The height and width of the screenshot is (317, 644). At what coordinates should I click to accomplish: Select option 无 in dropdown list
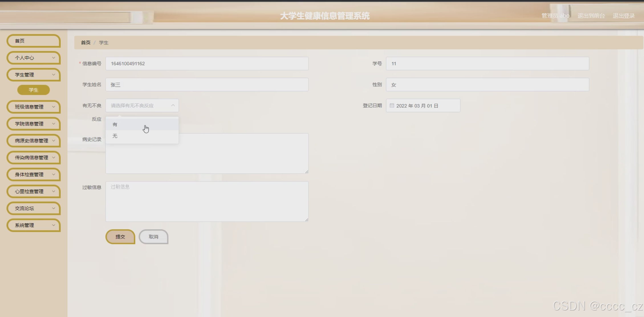coord(115,136)
